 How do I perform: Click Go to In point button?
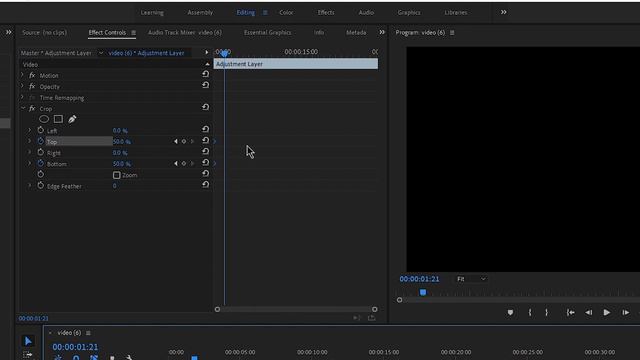tap(570, 313)
